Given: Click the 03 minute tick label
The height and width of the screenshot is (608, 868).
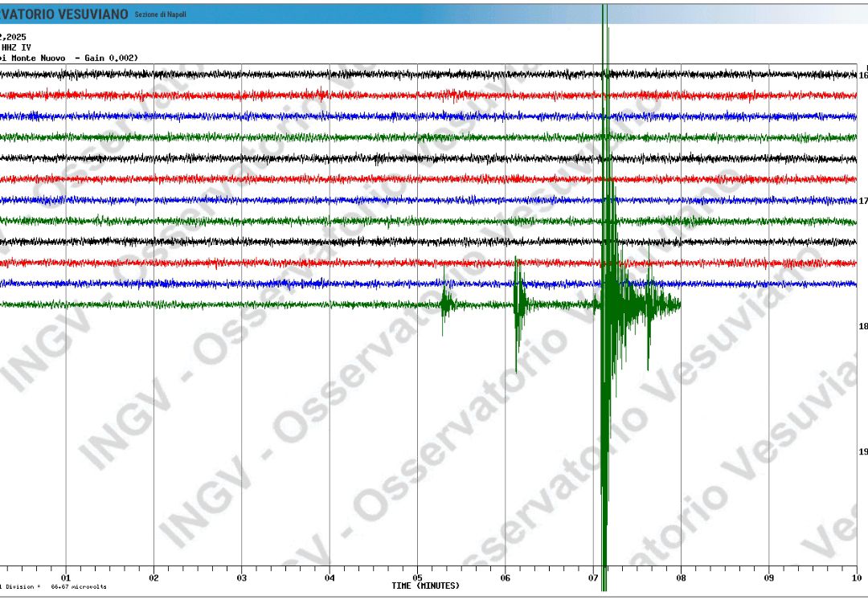Looking at the screenshot, I should pyautogui.click(x=241, y=577).
